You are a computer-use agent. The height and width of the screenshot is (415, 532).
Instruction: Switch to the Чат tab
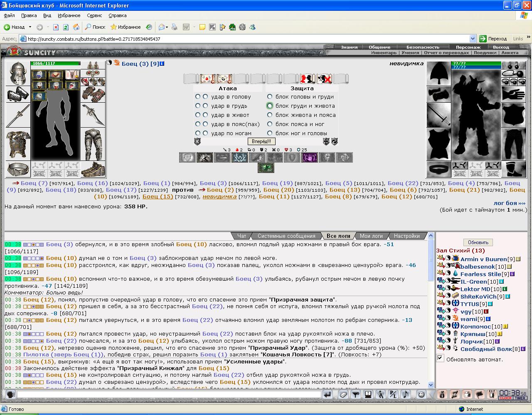pos(241,236)
